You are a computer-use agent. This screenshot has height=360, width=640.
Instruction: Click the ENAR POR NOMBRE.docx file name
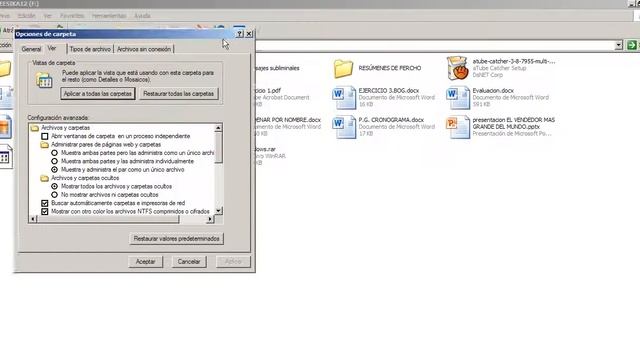[288, 120]
